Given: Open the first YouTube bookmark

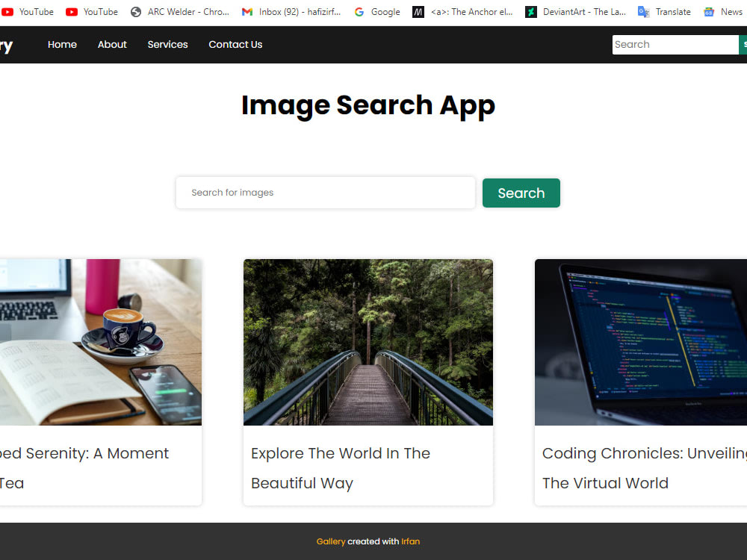Looking at the screenshot, I should click(27, 12).
